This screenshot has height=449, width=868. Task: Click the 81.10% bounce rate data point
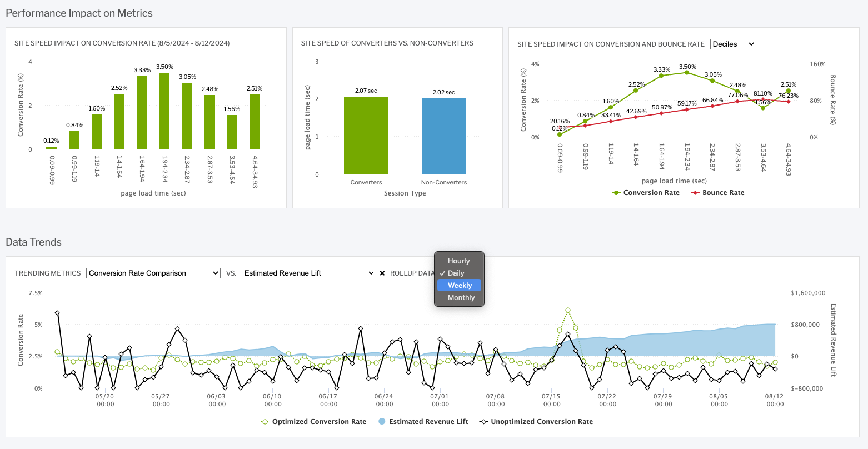[x=762, y=99]
